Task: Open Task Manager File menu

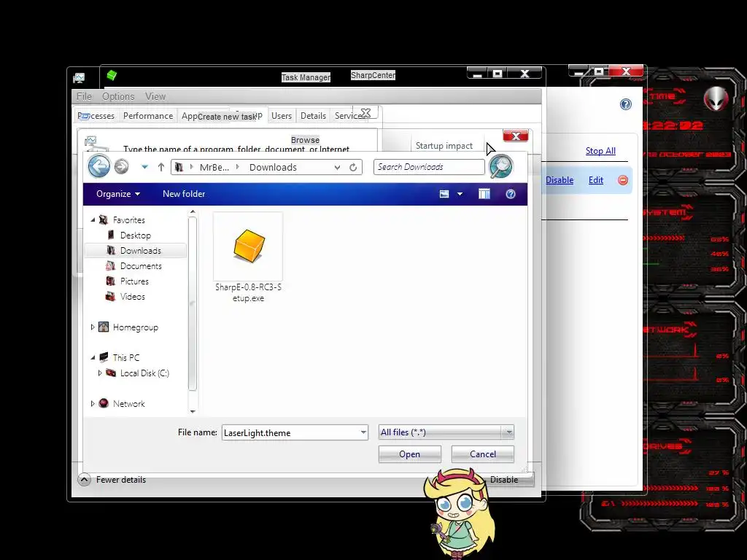Action: tap(85, 97)
